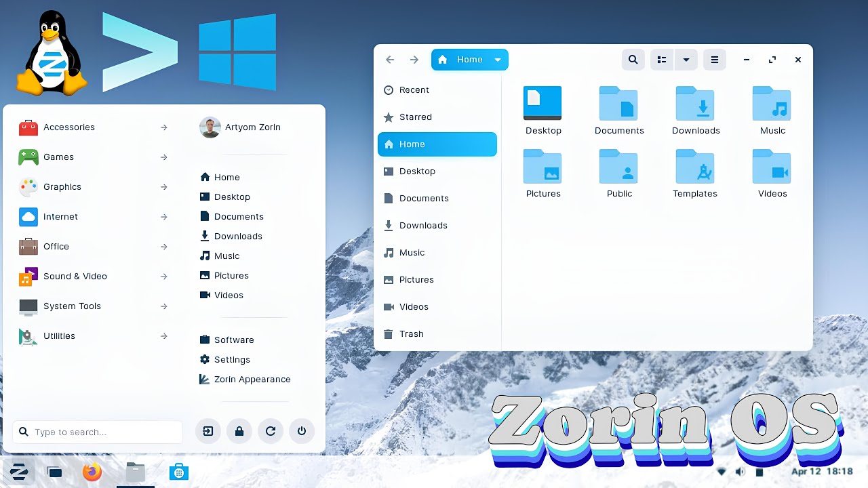Screen dimensions: 868x488
Task: Select Documents in file manager sidebar
Action: [x=437, y=198]
